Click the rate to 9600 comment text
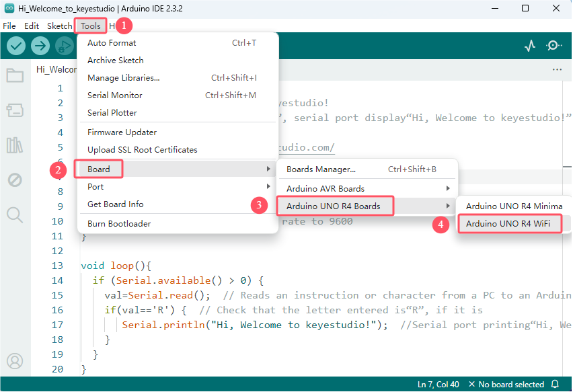The width and height of the screenshot is (573, 392). 317,221
